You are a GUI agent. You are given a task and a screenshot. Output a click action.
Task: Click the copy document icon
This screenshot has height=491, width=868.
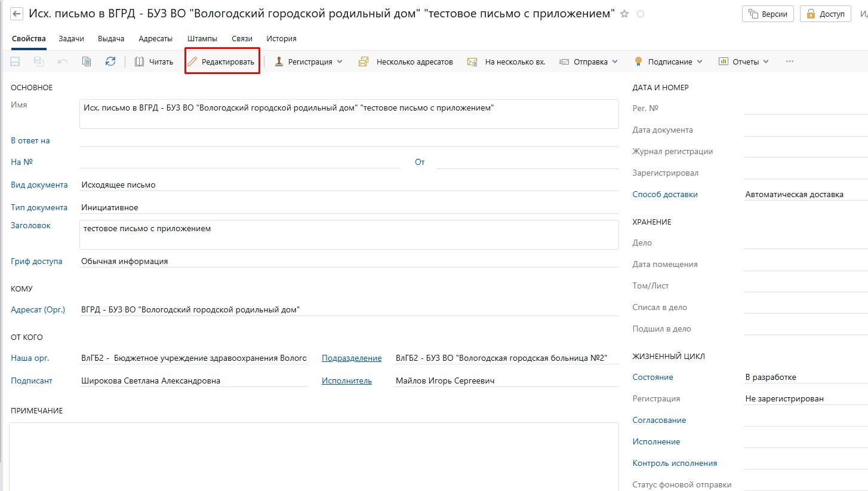click(87, 62)
